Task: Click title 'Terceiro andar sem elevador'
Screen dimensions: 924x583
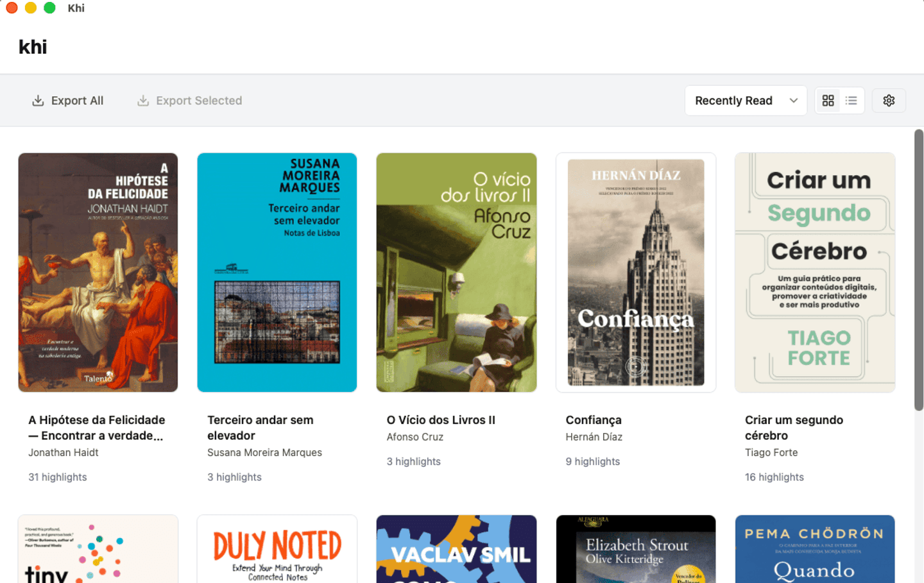Action: click(x=261, y=428)
